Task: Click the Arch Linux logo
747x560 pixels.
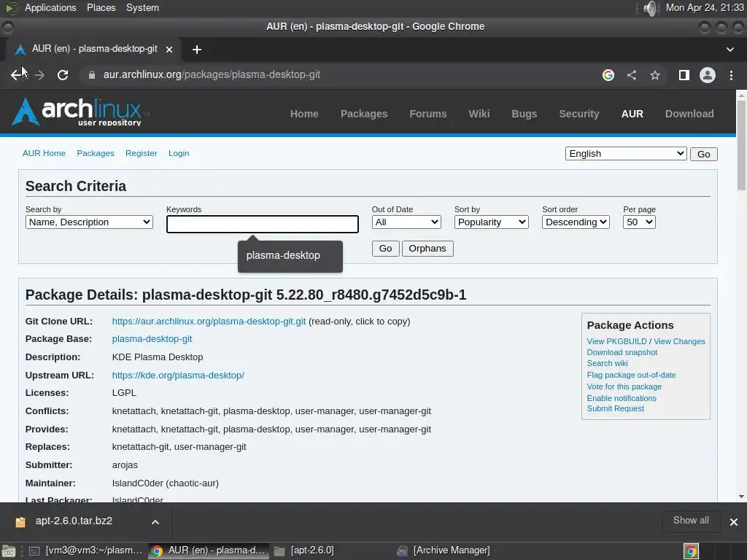Action: tap(80, 112)
